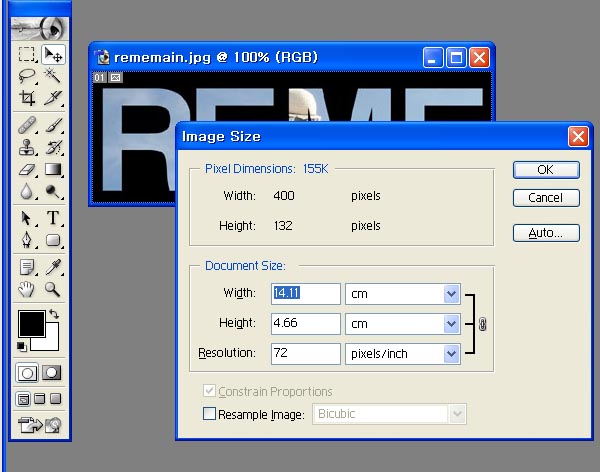The image size is (600, 472).
Task: Choose the Path Selection arrow tool
Action: tap(27, 218)
